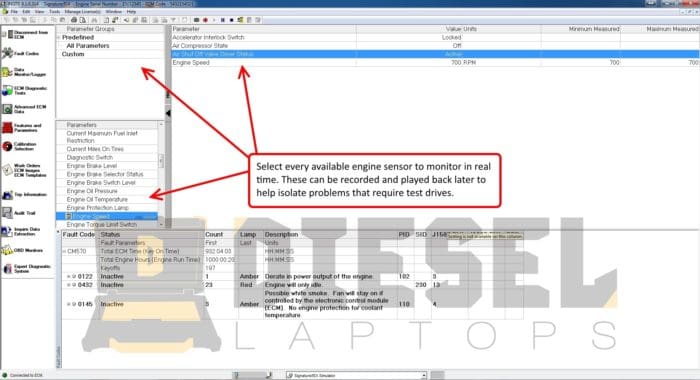Open Calibration Selection
This screenshot has width=700, height=380.
26,146
